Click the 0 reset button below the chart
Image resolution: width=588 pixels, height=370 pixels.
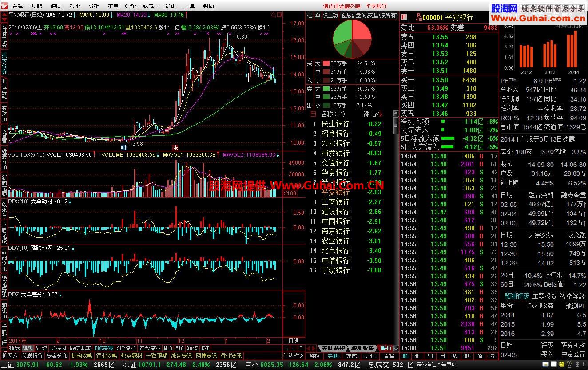pos(301,348)
